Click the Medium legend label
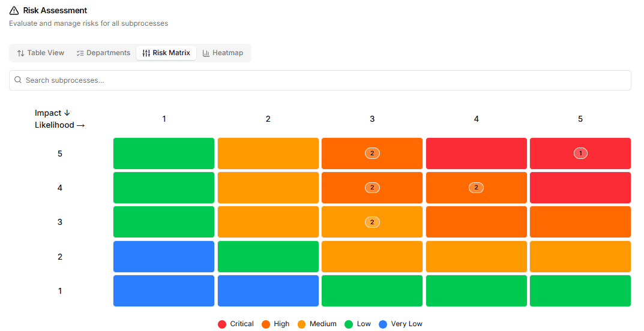The width and height of the screenshot is (644, 331). (x=323, y=324)
